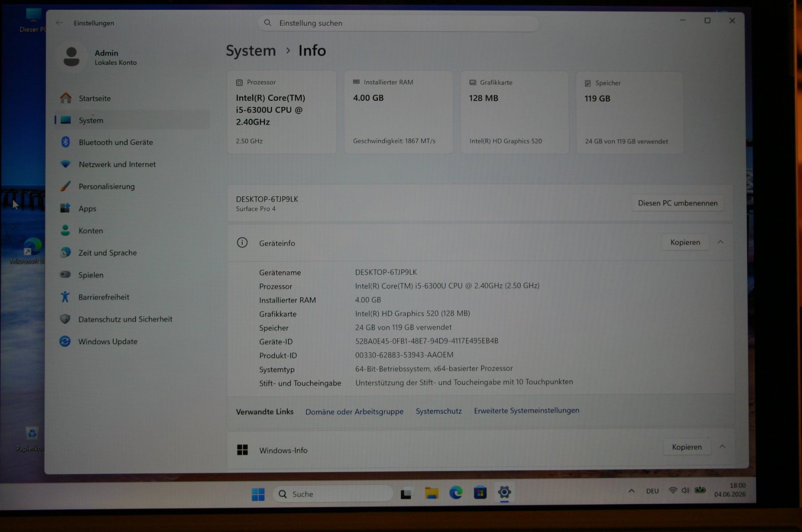Maximize the Einstellungen window
The height and width of the screenshot is (532, 802).
pos(707,20)
